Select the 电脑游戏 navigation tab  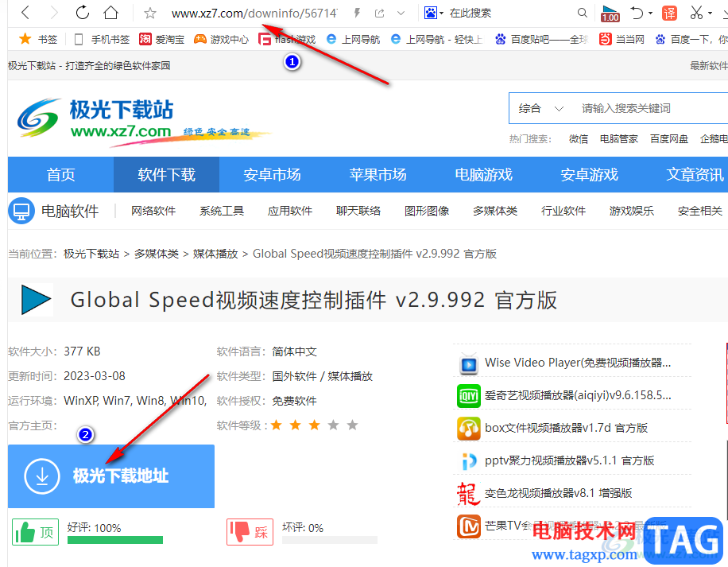484,175
